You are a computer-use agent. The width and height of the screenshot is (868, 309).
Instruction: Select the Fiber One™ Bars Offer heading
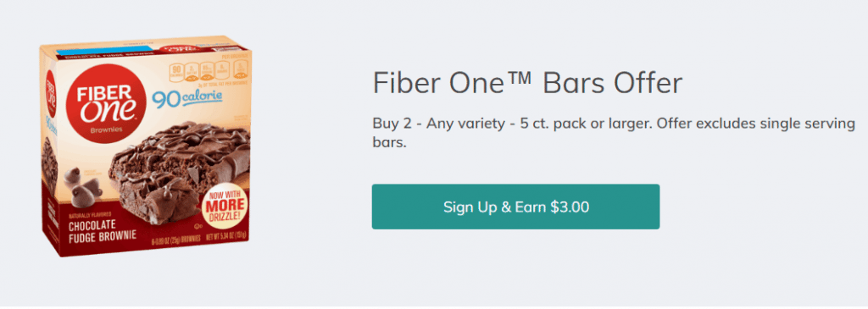(527, 84)
